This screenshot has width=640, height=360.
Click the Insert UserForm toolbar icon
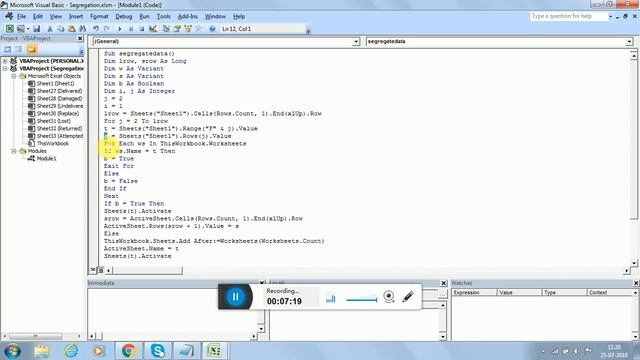(20, 29)
